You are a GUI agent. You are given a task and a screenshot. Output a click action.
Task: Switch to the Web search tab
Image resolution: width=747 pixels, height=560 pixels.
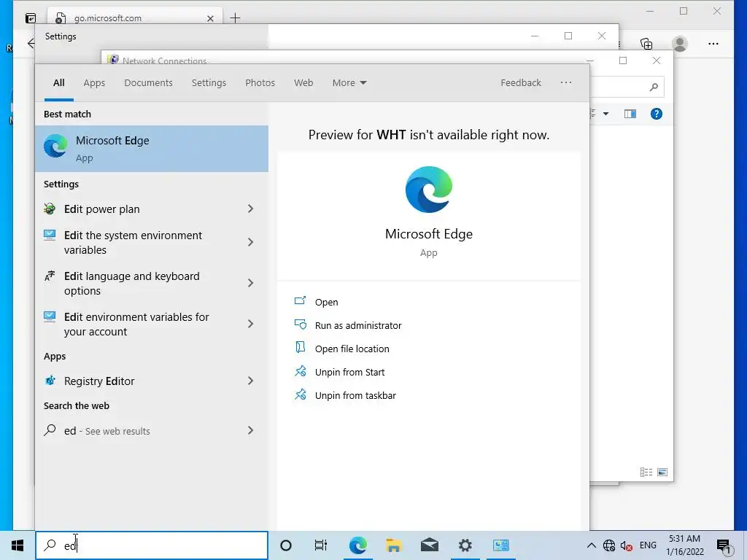[x=303, y=83]
